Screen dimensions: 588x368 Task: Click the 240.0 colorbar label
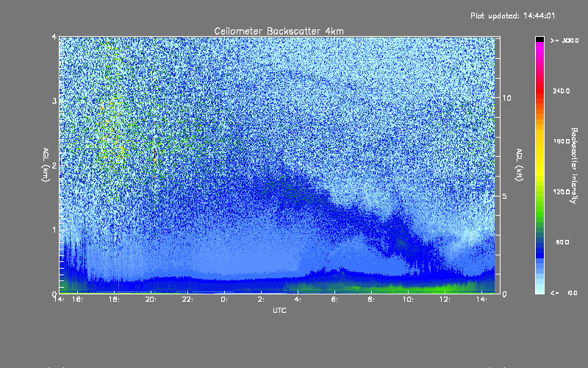(562, 91)
